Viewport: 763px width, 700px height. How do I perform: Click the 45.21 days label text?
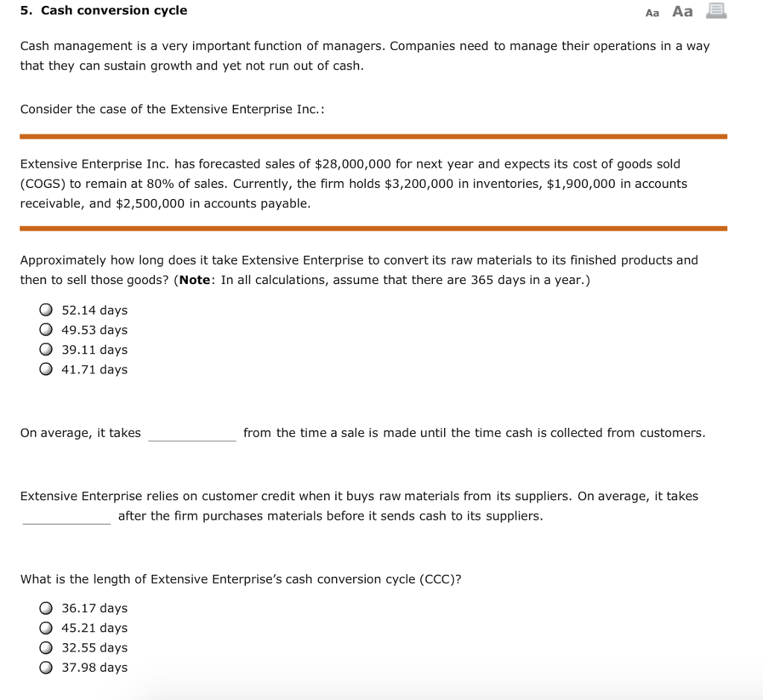tap(94, 628)
